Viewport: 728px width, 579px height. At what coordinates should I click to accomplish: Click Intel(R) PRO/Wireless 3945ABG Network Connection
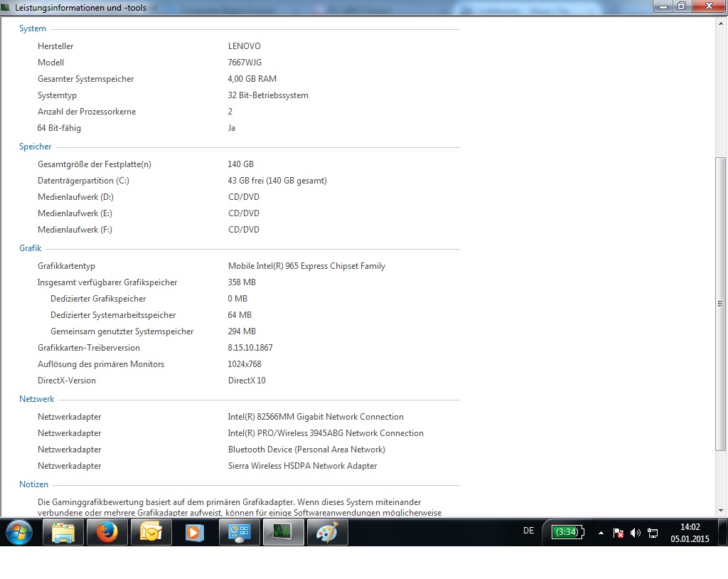click(x=326, y=433)
